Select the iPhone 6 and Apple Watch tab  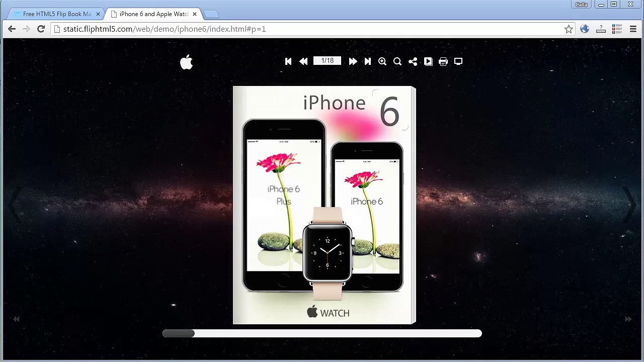coord(153,14)
